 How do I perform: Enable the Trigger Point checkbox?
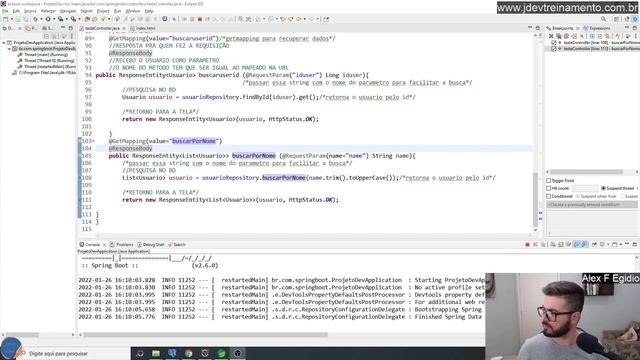(x=549, y=180)
